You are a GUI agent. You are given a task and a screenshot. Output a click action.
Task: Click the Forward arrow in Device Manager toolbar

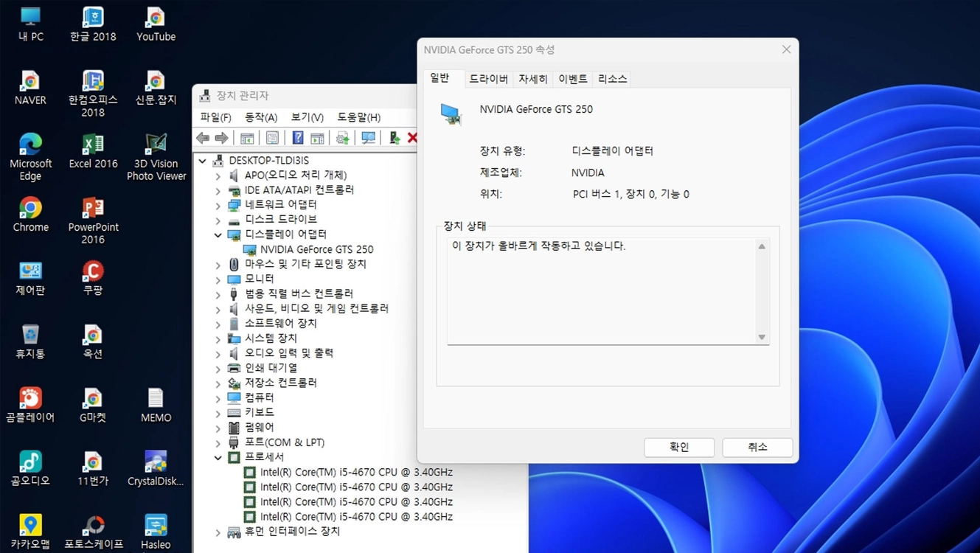click(x=221, y=138)
